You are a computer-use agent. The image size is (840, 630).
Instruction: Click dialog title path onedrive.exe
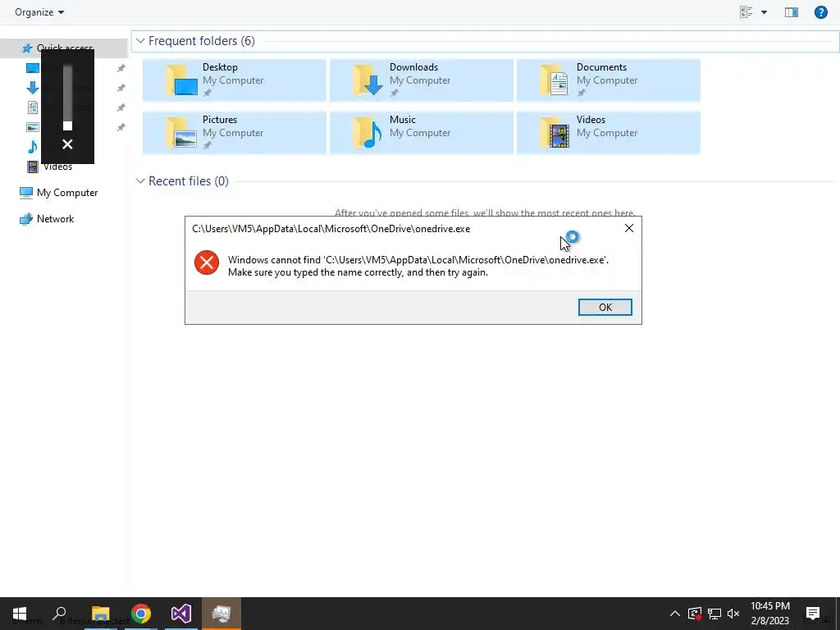[x=331, y=229]
